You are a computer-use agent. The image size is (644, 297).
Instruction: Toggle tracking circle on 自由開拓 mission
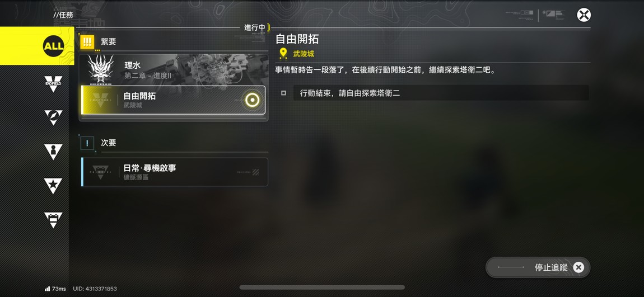click(252, 100)
